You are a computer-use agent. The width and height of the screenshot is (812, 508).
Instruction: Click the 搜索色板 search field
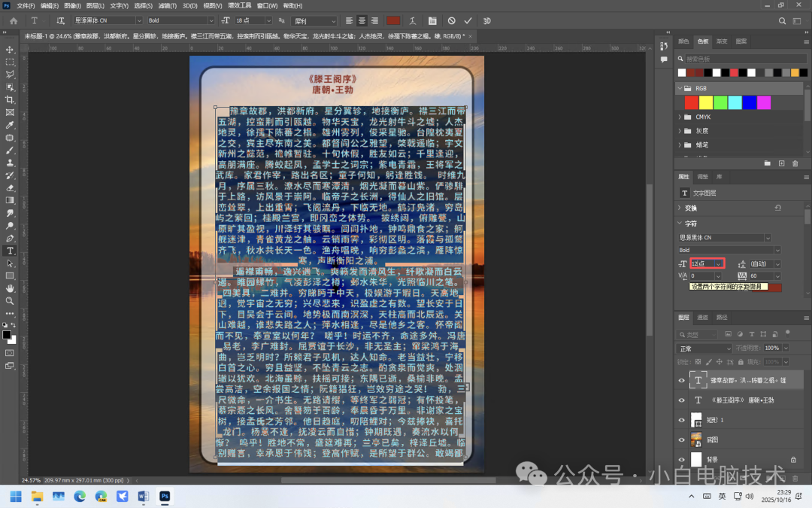click(x=745, y=59)
